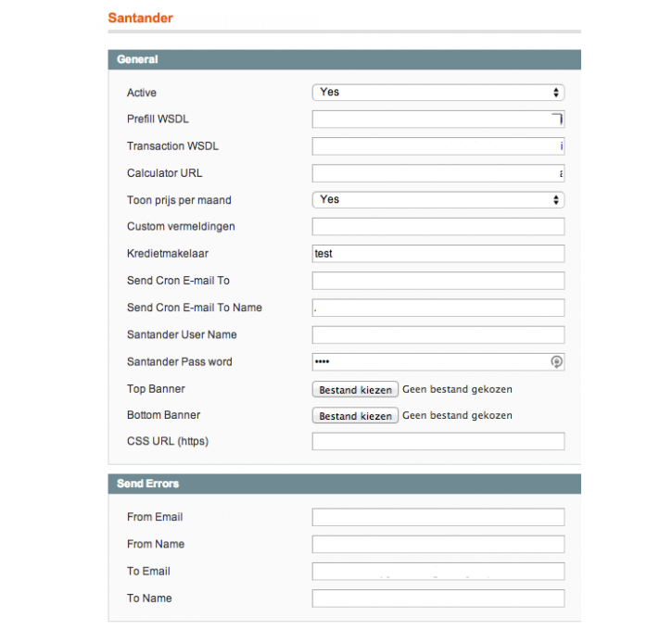Click the Custom vermeldingen input field
The height and width of the screenshot is (630, 672).
point(438,227)
